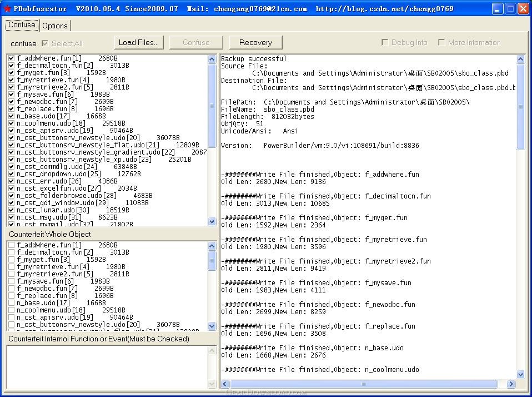This screenshot has height=397, width=532.
Task: Click 'Old Len: 2680,New Len: 9136' log line
Action: [x=273, y=182]
